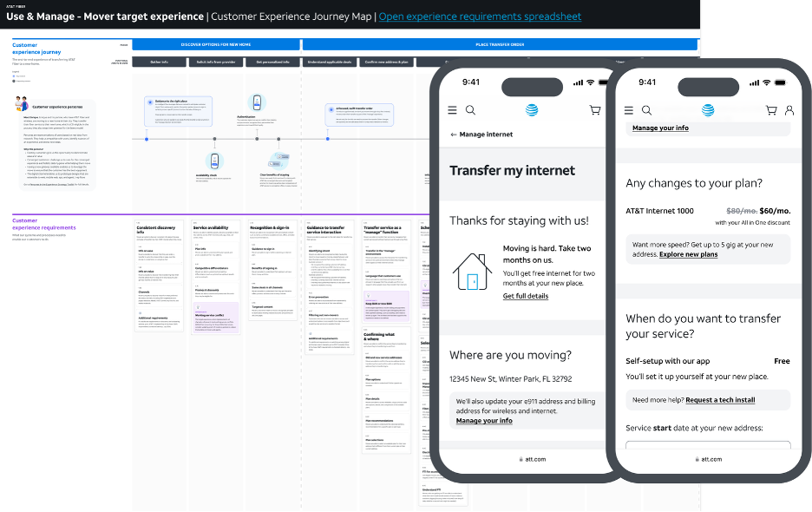Viewport: 812px width, 512px height.
Task: Open profile account icon on plan changes phone
Action: pyautogui.click(x=789, y=110)
